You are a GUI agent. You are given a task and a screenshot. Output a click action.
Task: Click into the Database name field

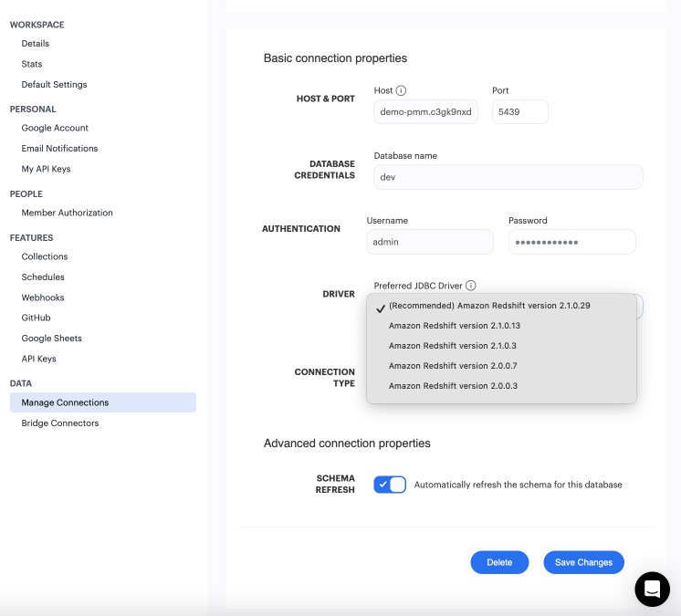508,177
